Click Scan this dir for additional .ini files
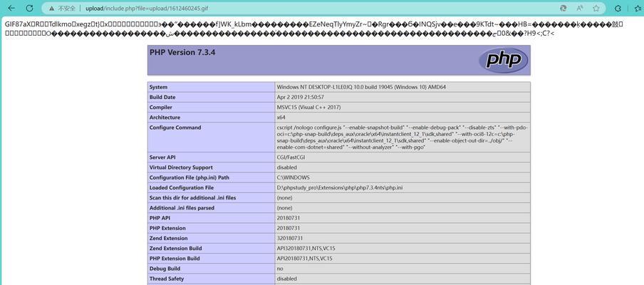Screen dimensions: 644x285 click(x=192, y=197)
